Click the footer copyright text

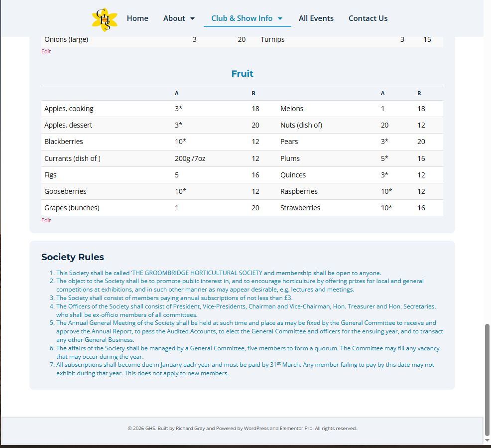(x=242, y=428)
